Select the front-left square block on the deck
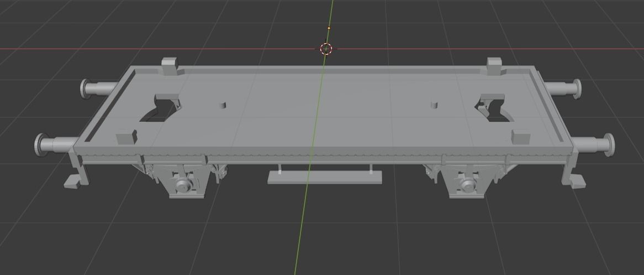 pos(126,137)
